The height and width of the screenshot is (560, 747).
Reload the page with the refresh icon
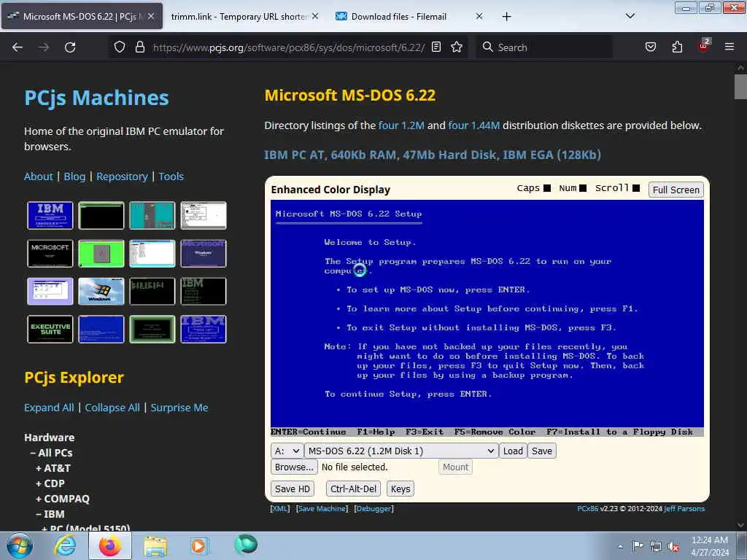pyautogui.click(x=70, y=47)
